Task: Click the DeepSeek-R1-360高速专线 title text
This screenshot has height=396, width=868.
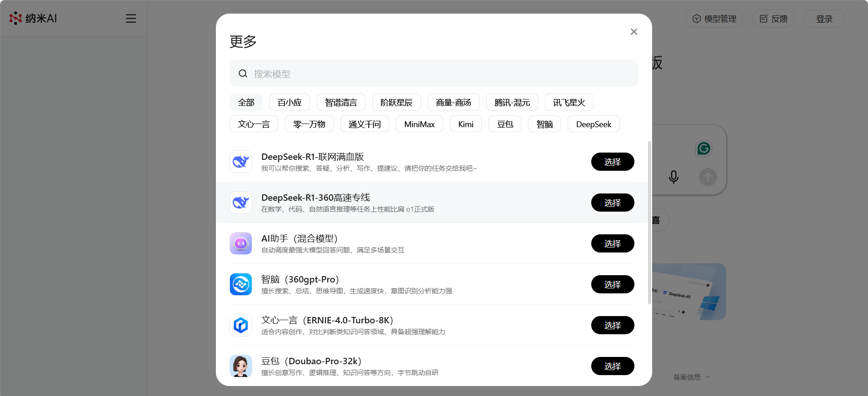Action: (315, 198)
